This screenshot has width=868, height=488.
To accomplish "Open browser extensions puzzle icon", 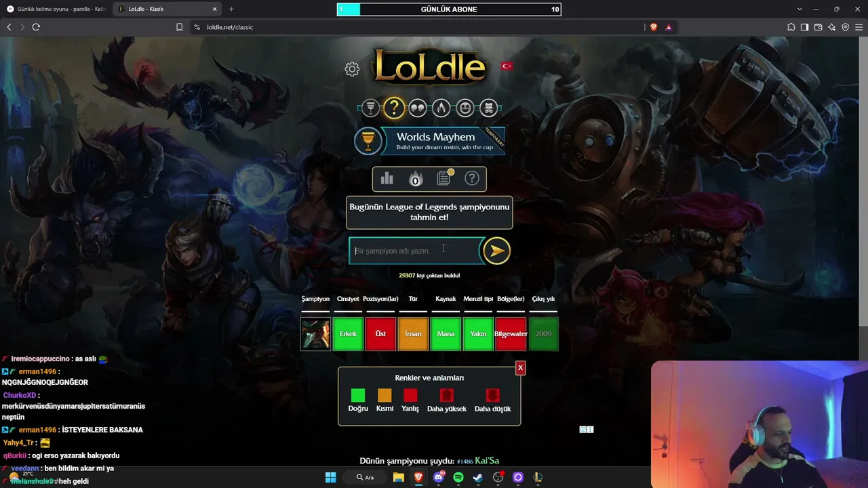I will click(x=791, y=27).
